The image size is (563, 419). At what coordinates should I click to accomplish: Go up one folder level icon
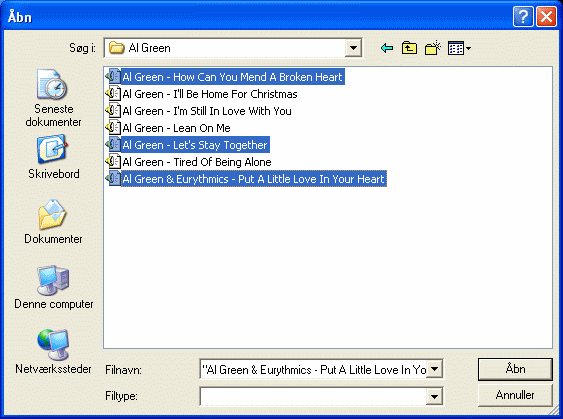(x=409, y=48)
